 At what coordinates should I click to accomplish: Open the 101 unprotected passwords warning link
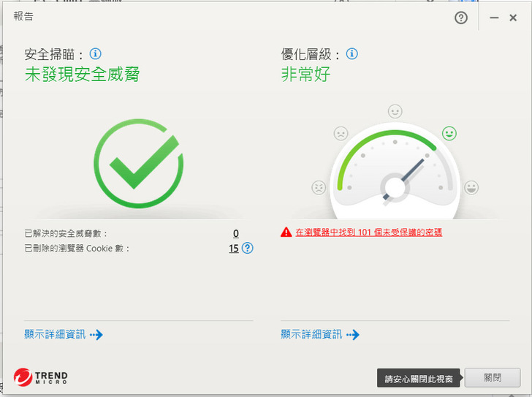click(x=368, y=232)
